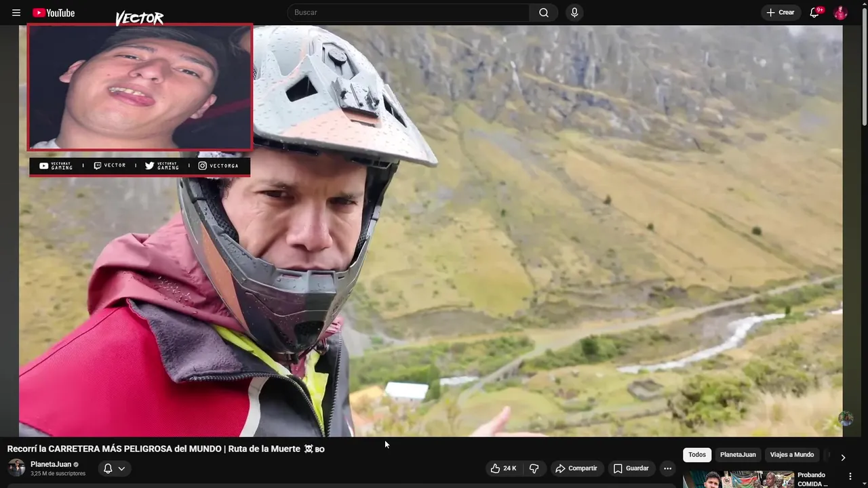The width and height of the screenshot is (868, 488).
Task: Click the search magnifier button
Action: [544, 13]
